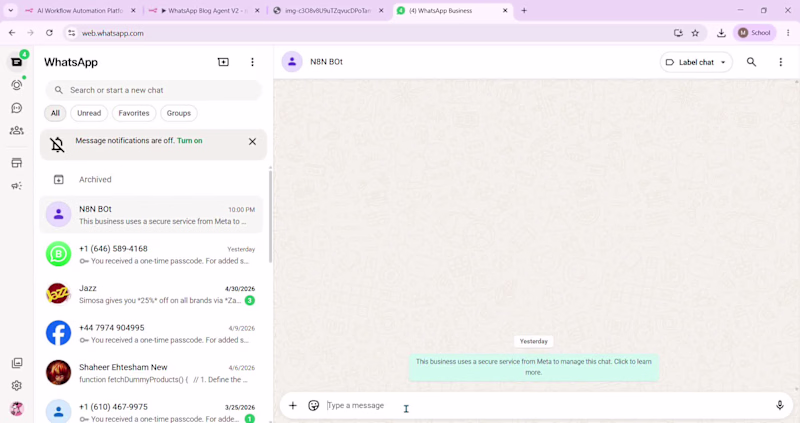Click the Jazz unread count badge

[x=249, y=301]
